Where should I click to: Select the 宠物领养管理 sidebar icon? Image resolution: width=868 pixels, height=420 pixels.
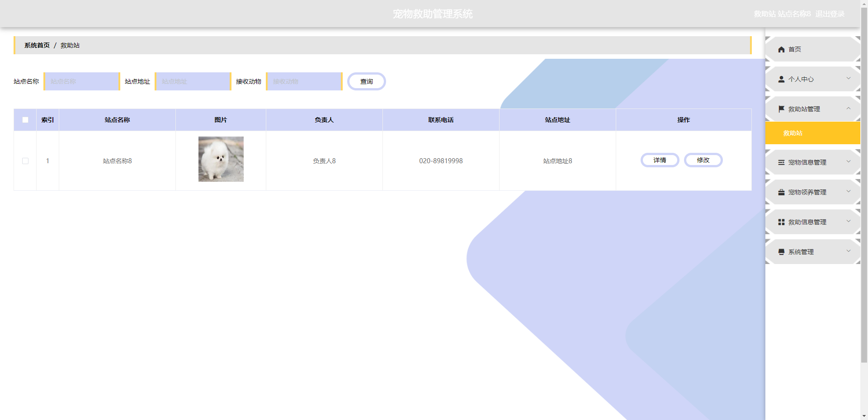tap(782, 192)
